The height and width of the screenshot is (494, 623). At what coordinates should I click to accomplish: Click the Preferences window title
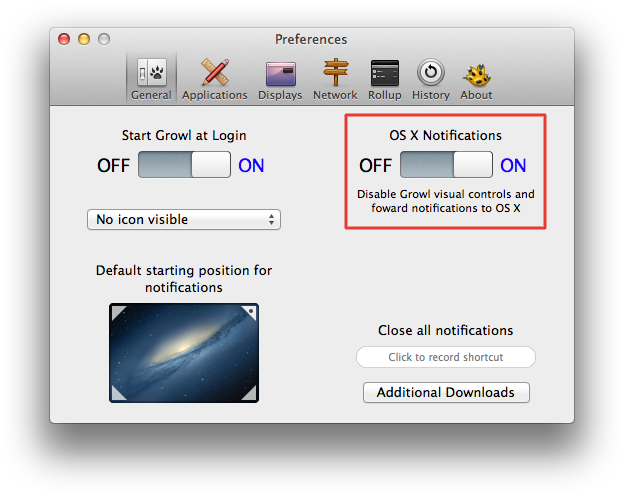[x=311, y=39]
